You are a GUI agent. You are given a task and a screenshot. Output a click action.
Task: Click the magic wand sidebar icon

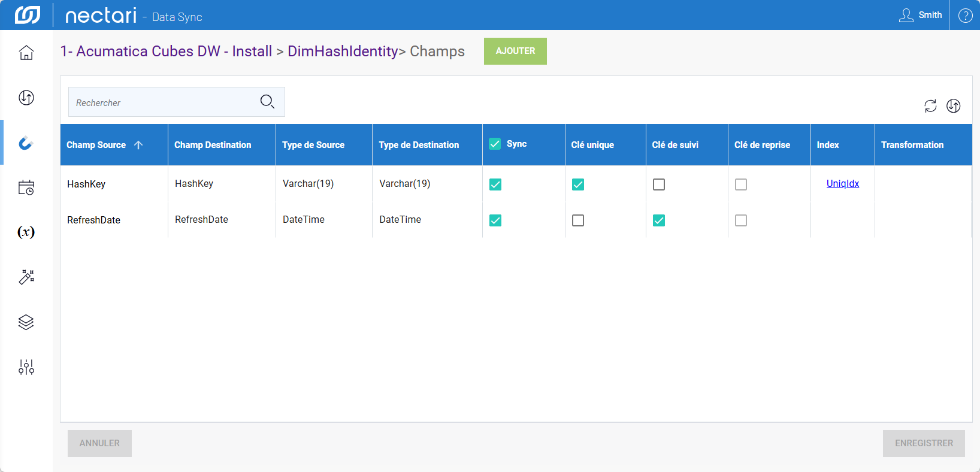(26, 277)
